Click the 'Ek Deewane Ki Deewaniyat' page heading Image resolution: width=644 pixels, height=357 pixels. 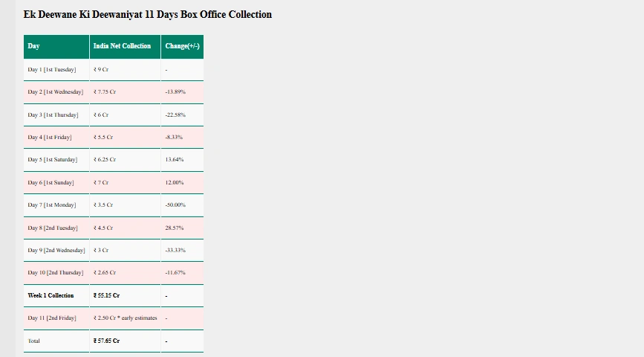point(147,14)
